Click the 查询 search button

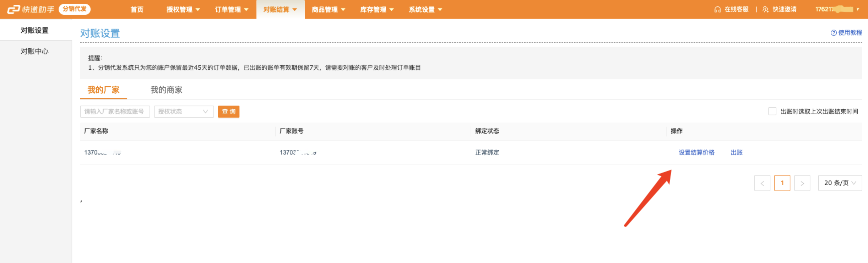[228, 112]
